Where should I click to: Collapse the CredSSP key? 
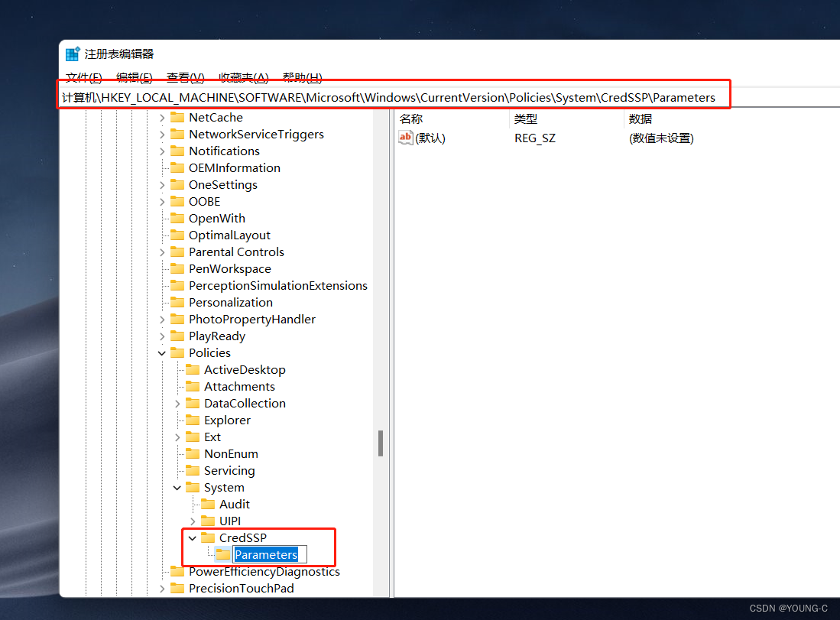point(193,538)
